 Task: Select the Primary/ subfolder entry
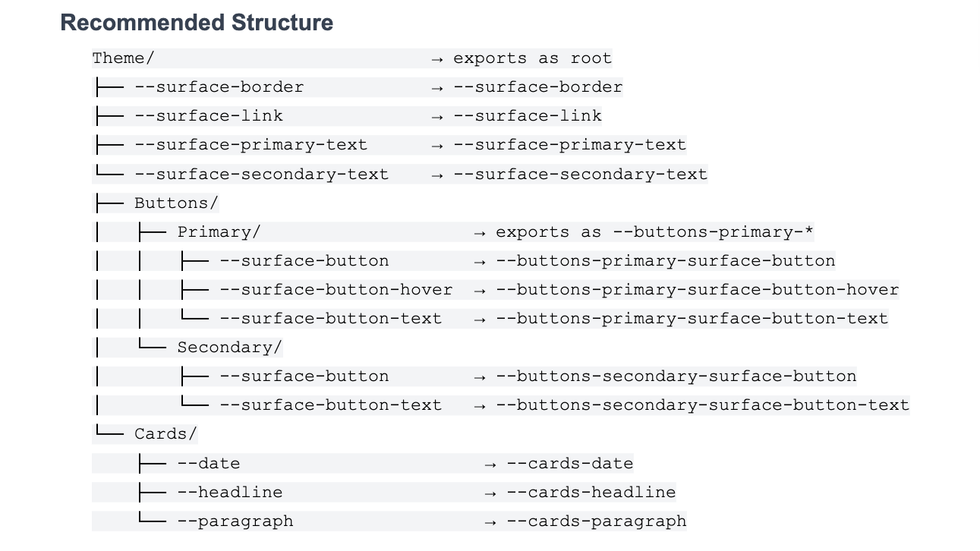click(x=218, y=232)
